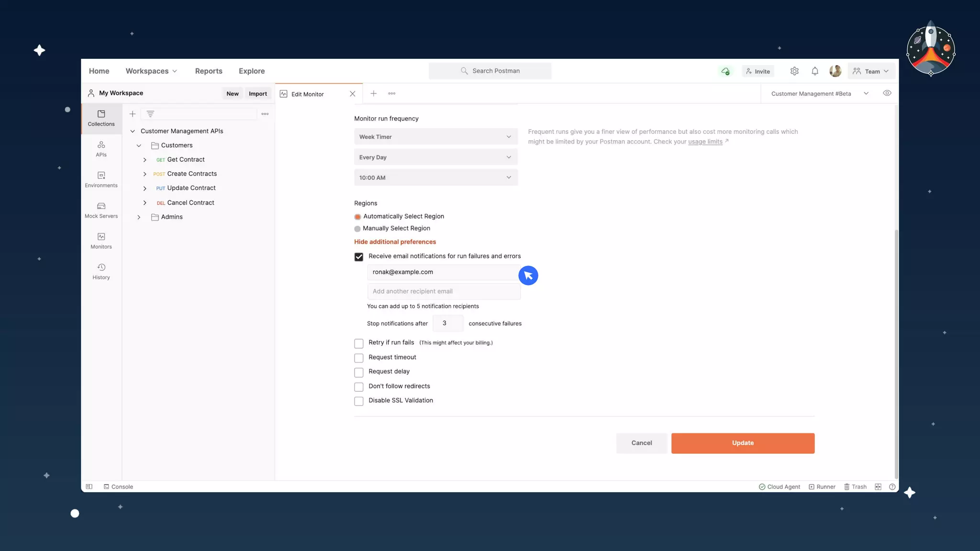
Task: Open the Week Timer frequency dropdown
Action: 435,137
